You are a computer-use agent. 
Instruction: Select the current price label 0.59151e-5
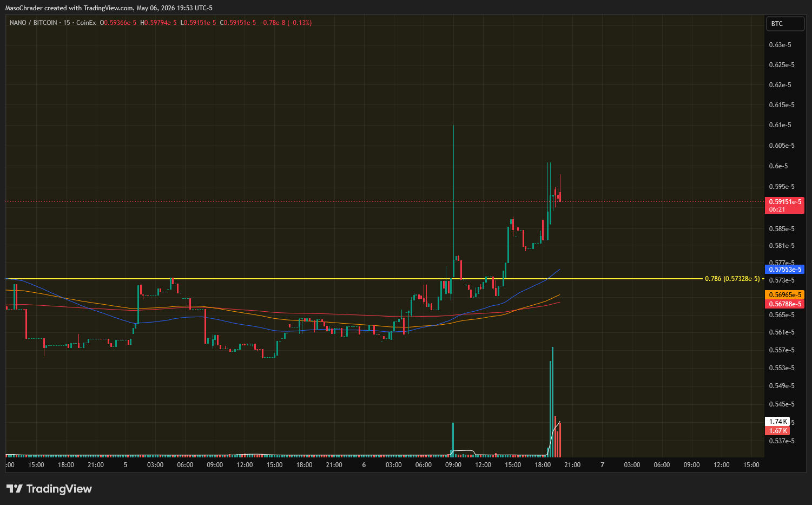tap(784, 205)
